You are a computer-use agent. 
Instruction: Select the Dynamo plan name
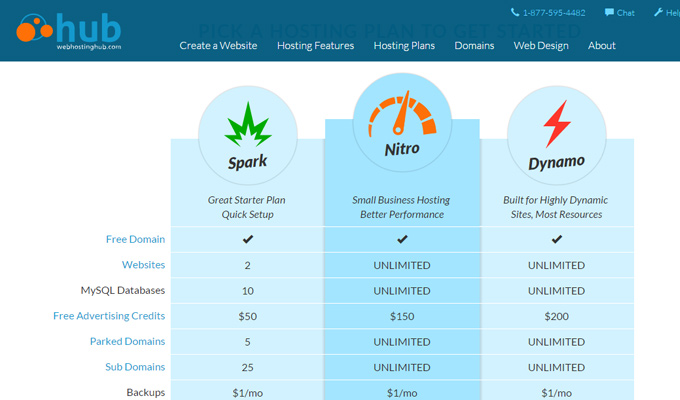(x=556, y=163)
